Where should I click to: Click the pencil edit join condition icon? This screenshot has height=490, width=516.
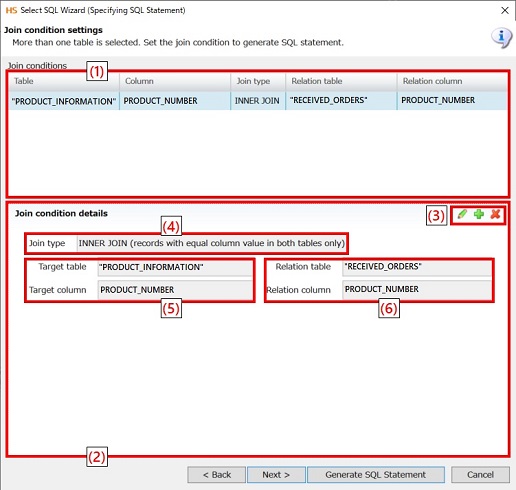(462, 214)
